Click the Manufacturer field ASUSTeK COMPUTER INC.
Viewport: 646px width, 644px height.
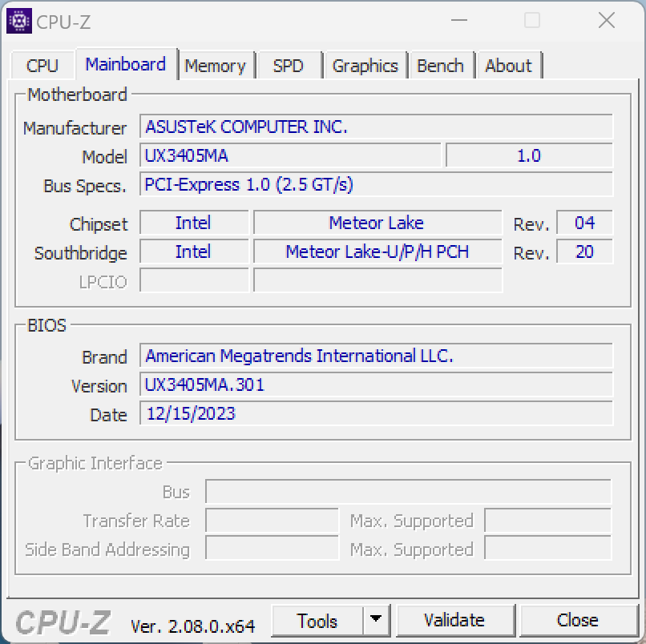(x=376, y=127)
